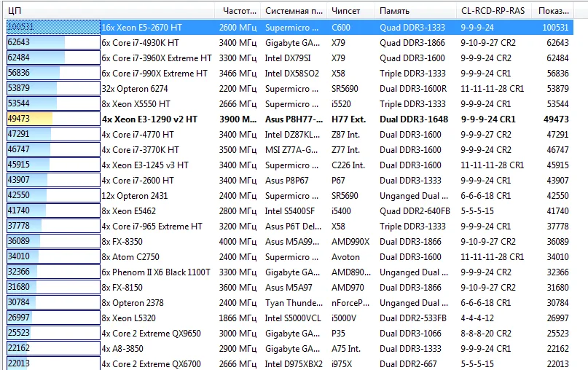Viewport: 588px width, 370px height.
Task: Select the 12x Opteron 2431 row
Action: tap(290, 196)
